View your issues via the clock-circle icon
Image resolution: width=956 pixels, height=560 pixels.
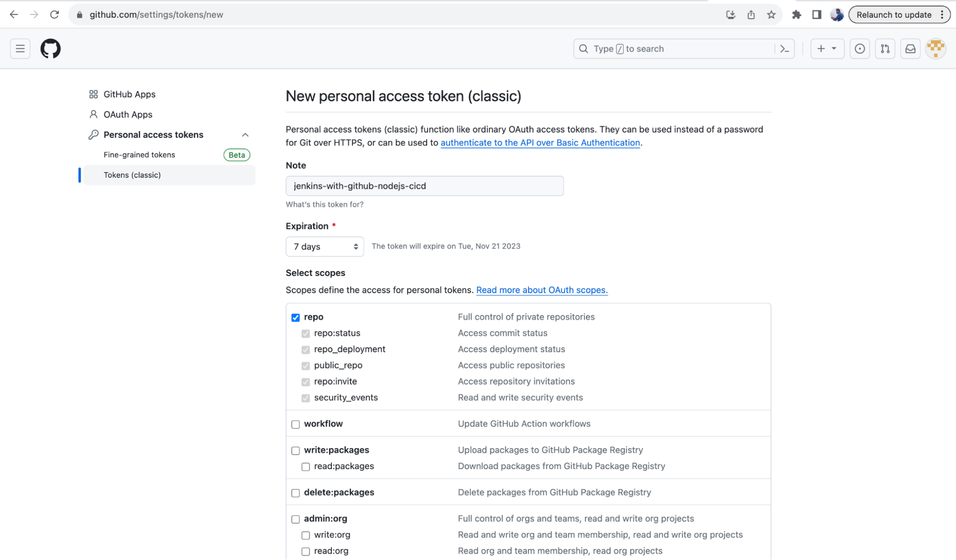click(859, 48)
